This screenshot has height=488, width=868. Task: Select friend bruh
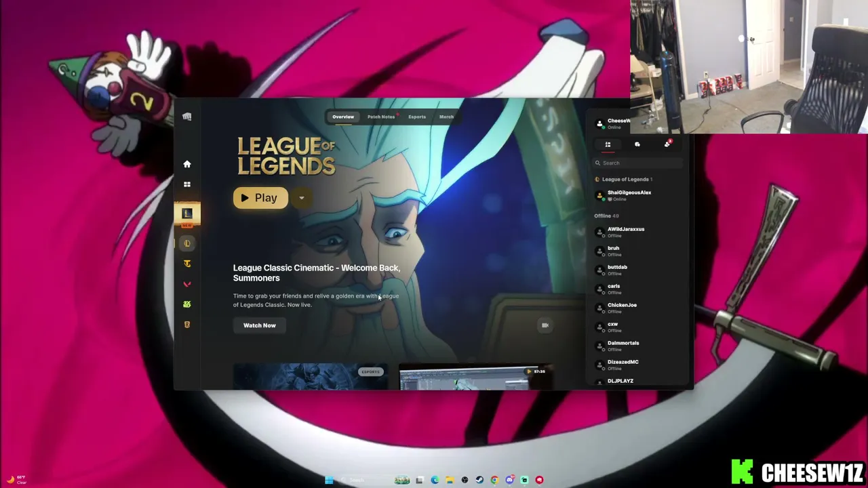coord(639,251)
